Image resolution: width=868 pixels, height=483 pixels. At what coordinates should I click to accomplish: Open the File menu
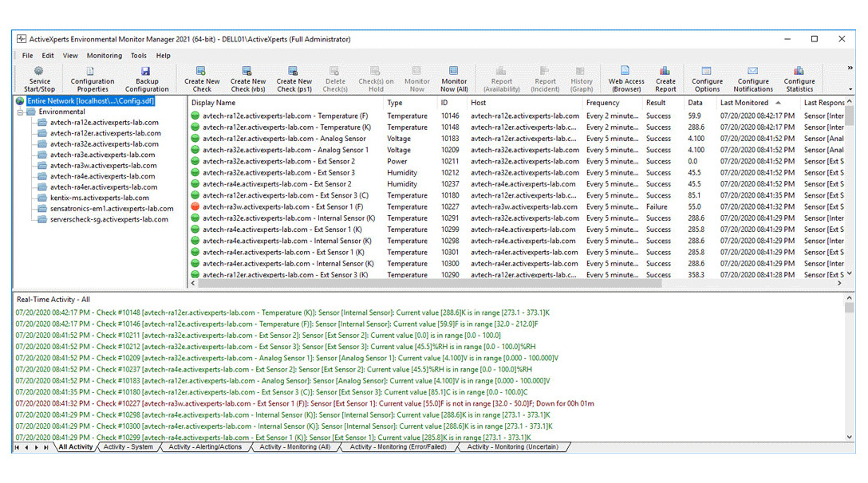[27, 56]
